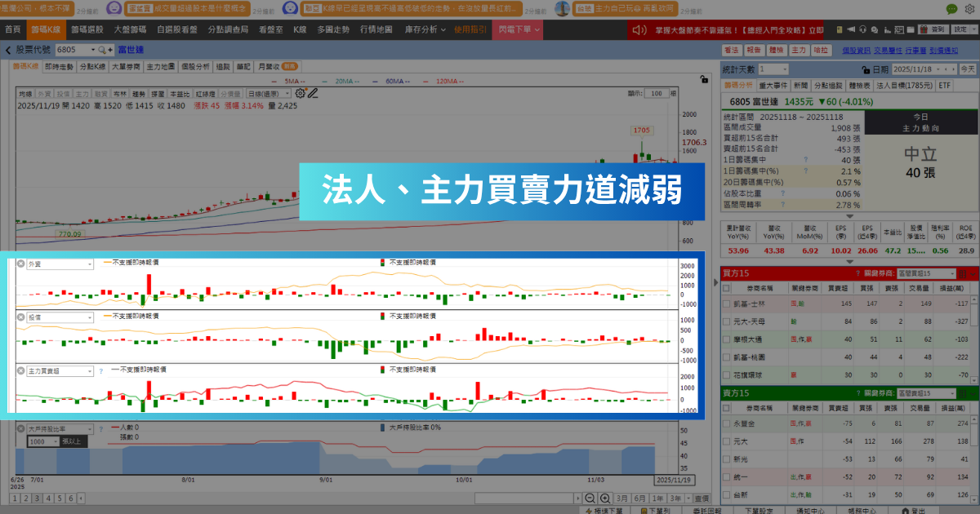Viewport: 980px width, 514px height.
Task: Check the 凱基-桃園 broker row checkbox
Action: (726, 357)
